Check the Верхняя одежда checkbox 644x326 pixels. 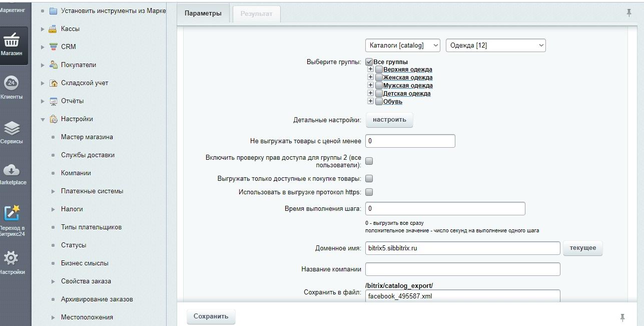(x=379, y=70)
